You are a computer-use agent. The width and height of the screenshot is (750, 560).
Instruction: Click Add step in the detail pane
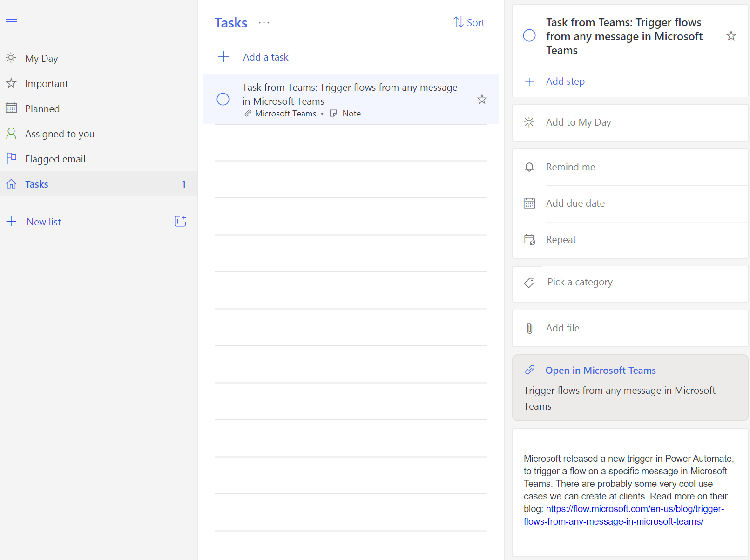565,81
